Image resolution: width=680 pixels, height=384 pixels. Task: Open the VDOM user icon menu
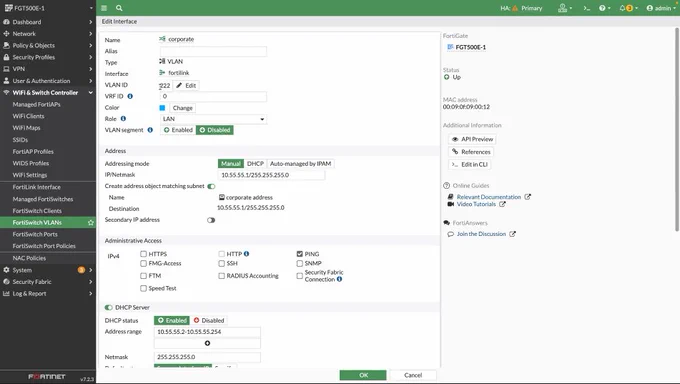tap(565, 8)
